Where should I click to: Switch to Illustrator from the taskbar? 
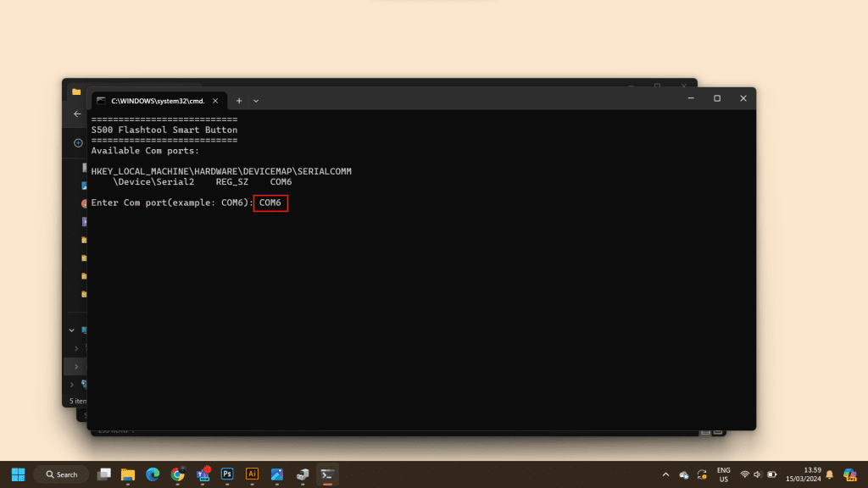[x=252, y=474]
